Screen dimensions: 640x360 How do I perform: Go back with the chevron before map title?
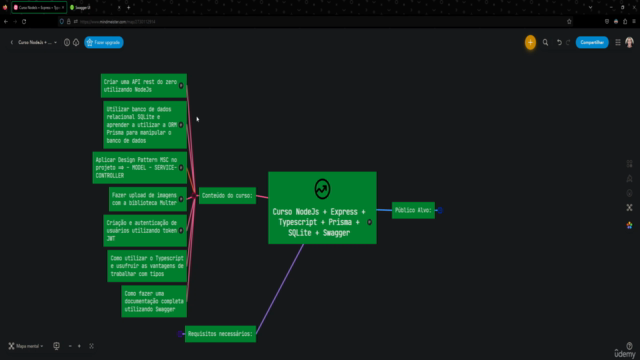[x=12, y=42]
